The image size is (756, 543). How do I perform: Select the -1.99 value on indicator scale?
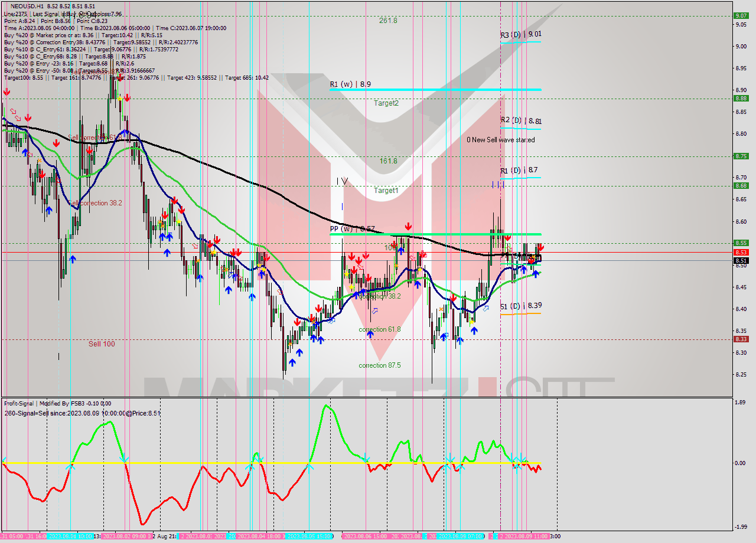point(741,527)
